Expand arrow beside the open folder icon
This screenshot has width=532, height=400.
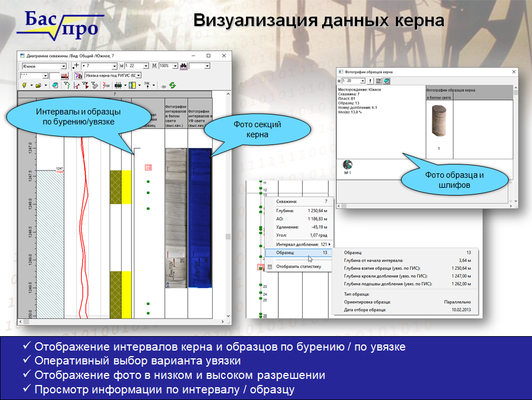(x=46, y=86)
